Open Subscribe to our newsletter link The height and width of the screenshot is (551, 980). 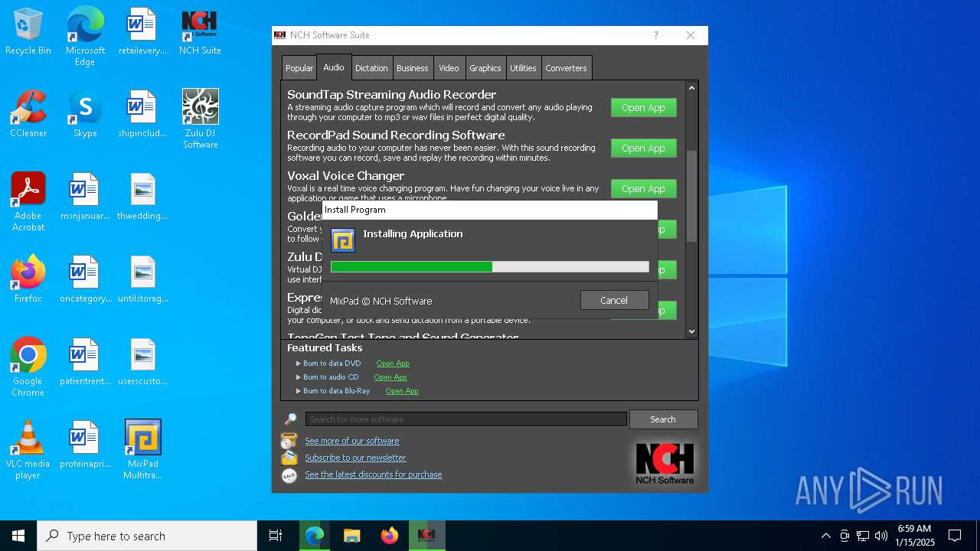[355, 458]
